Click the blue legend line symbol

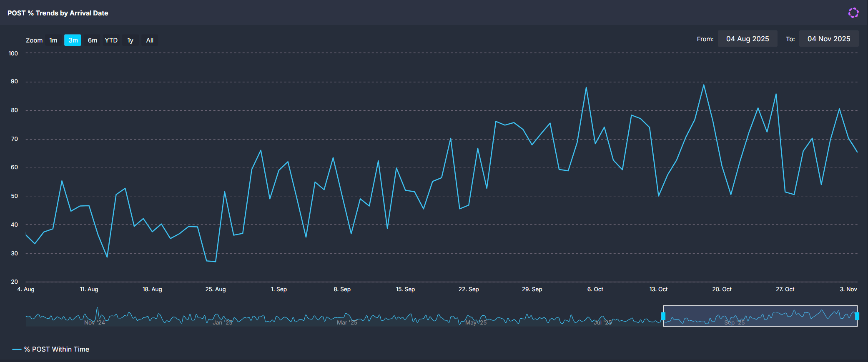(x=17, y=350)
